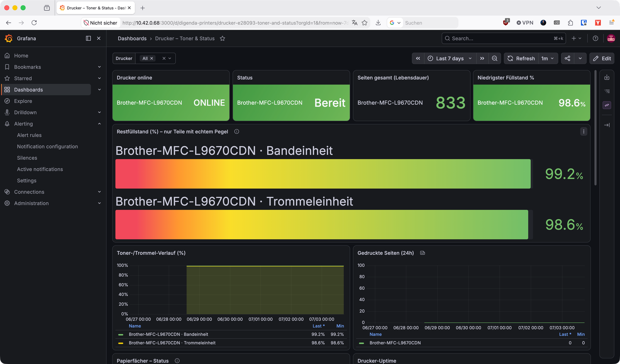This screenshot has height=364, width=620.
Task: Mark this dashboard as favorite with the star
Action: tap(223, 38)
